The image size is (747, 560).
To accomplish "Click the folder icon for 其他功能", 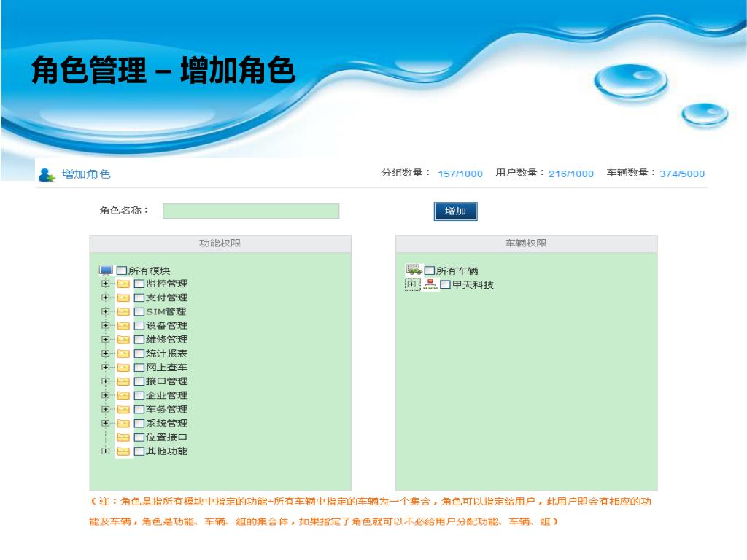I will tap(123, 451).
